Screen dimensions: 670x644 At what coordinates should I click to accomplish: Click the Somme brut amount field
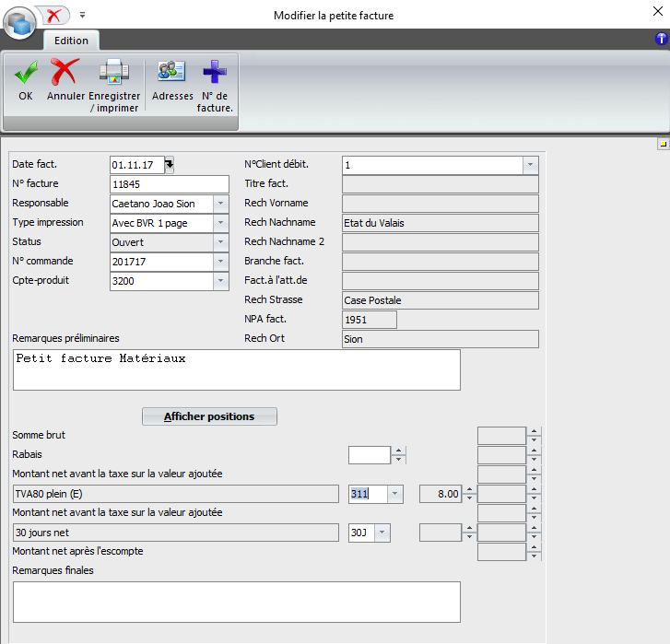[501, 436]
